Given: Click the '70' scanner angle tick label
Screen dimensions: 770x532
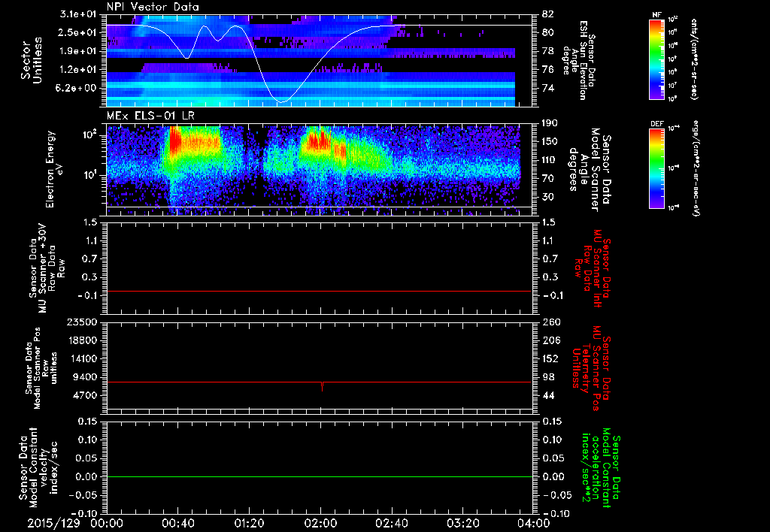Looking at the screenshot, I should coord(547,179).
